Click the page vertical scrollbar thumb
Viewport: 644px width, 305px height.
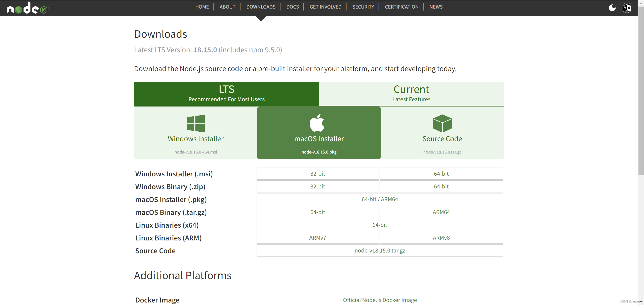tap(641, 90)
